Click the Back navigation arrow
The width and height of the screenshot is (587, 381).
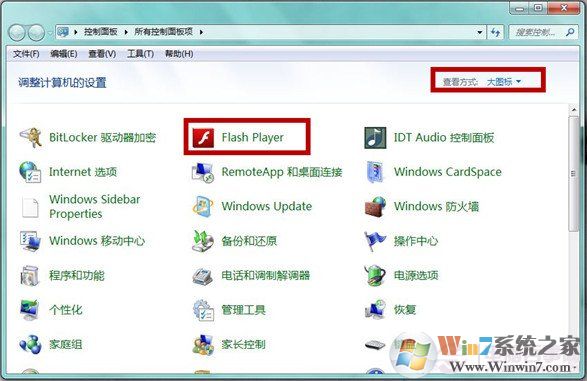coord(18,33)
